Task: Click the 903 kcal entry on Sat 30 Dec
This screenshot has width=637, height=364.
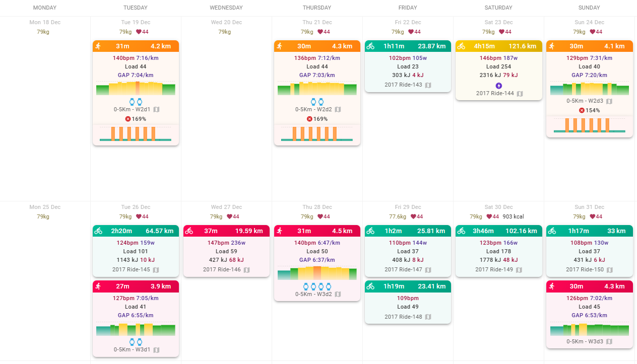Action: click(513, 216)
